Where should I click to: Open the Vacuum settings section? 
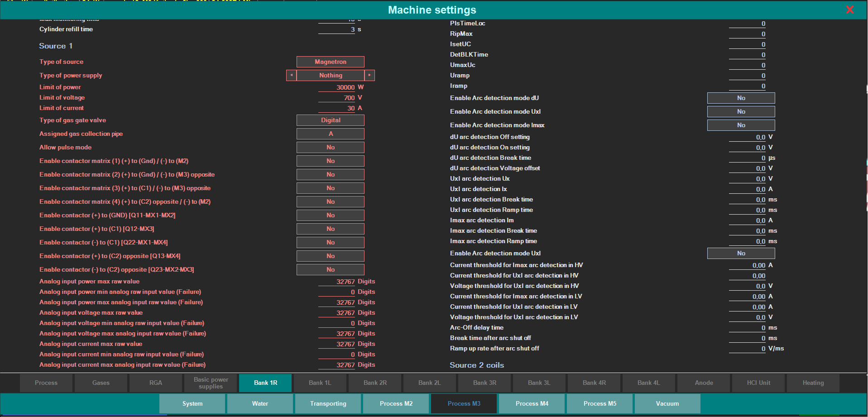coord(667,404)
